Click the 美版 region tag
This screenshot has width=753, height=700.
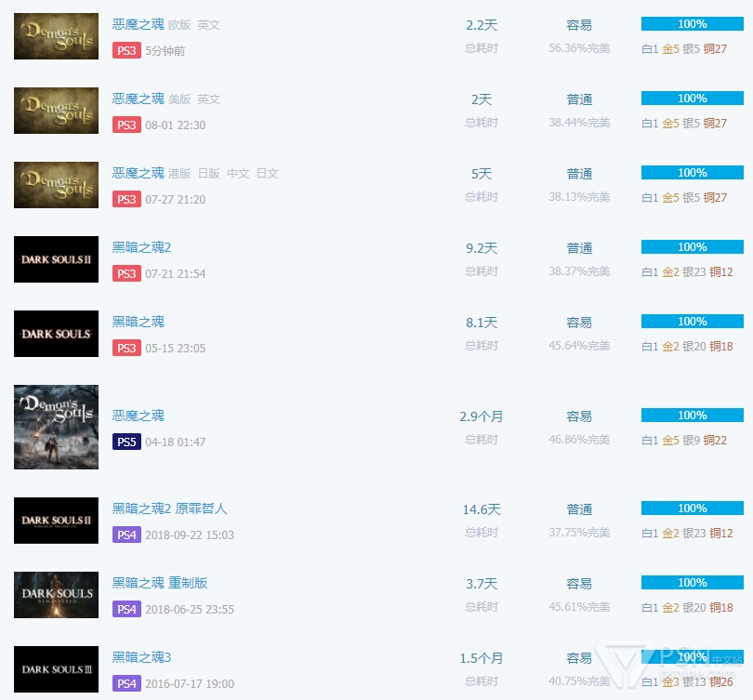pos(179,99)
